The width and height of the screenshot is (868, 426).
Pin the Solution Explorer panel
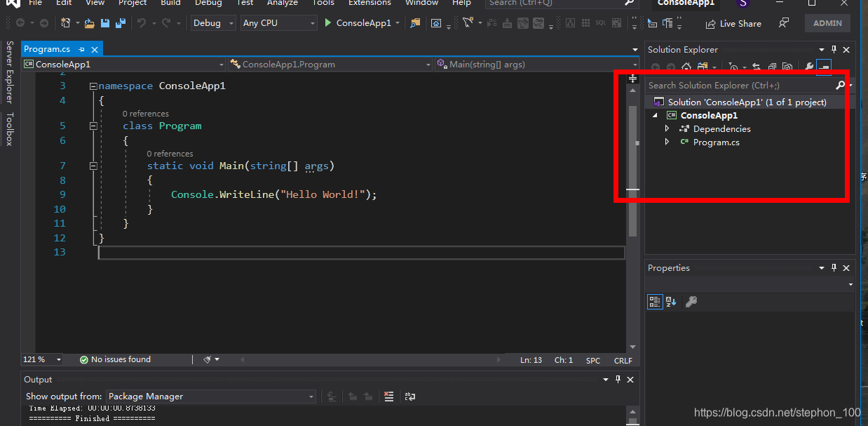tap(834, 49)
